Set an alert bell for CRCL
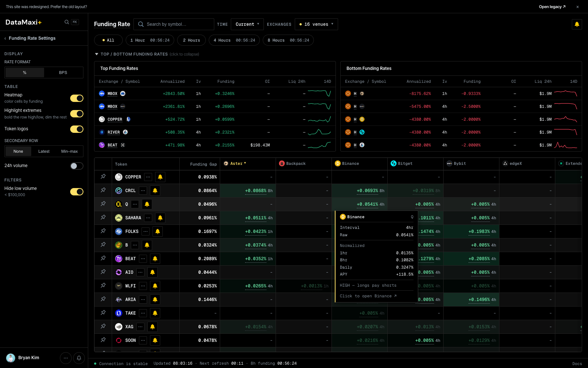This screenshot has height=368, width=588. [155, 191]
